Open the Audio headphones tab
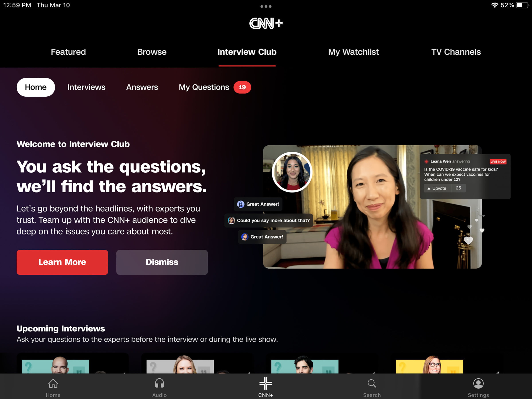Viewport: 532px width, 399px height. click(x=159, y=387)
